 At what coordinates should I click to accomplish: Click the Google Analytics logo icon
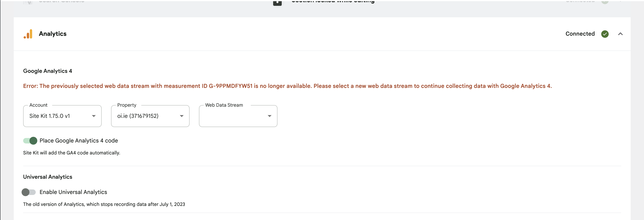tap(28, 34)
